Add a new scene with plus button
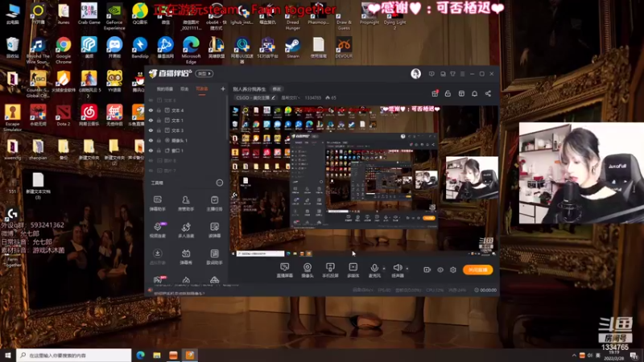The width and height of the screenshot is (644, 362). tap(223, 88)
